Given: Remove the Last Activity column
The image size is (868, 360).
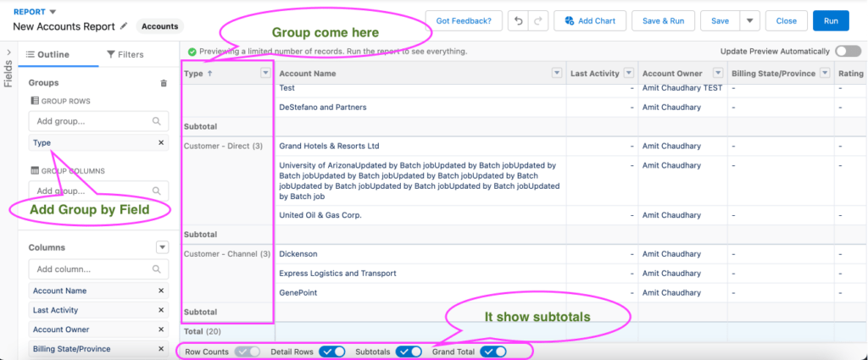Looking at the screenshot, I should pos(161,310).
